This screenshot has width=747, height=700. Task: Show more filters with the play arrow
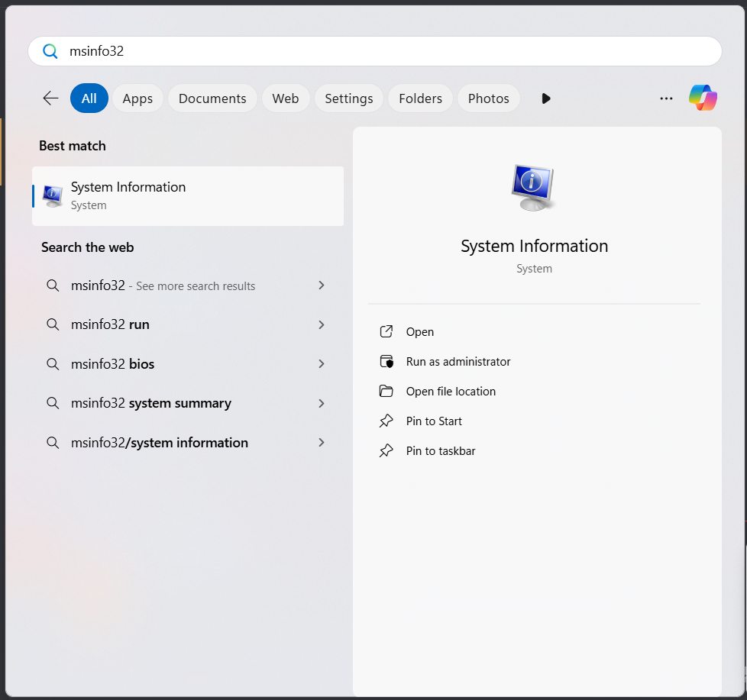[x=546, y=98]
